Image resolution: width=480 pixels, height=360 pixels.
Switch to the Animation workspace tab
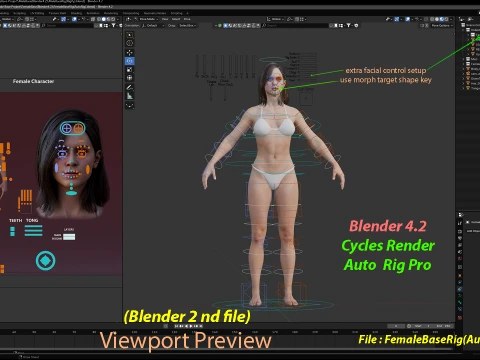93,13
